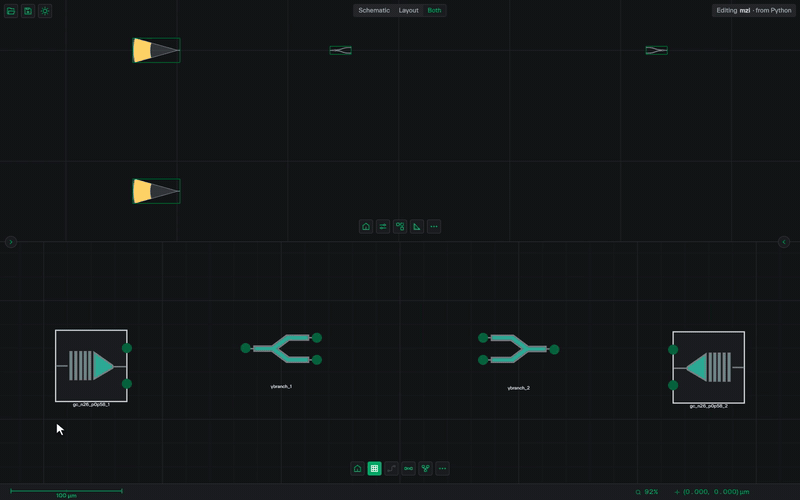Click the gc_n26_p0p58_1 label text
Image resolution: width=800 pixels, height=500 pixels.
coord(91,405)
